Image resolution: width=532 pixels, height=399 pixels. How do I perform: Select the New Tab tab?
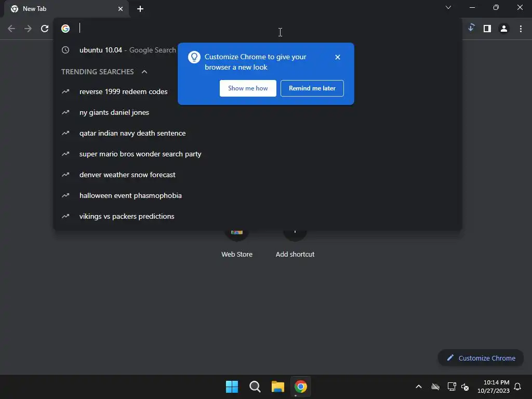click(66, 9)
